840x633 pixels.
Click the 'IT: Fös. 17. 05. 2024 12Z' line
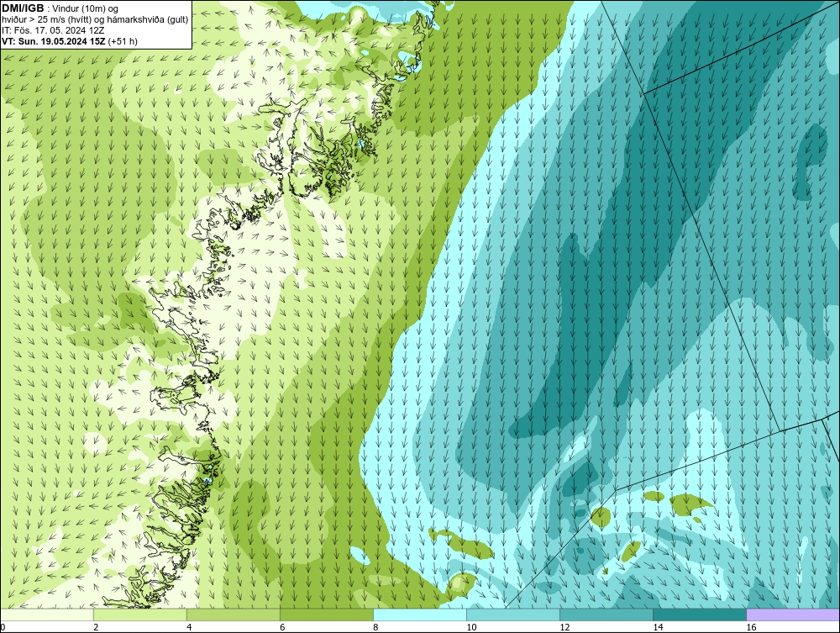pos(53,30)
